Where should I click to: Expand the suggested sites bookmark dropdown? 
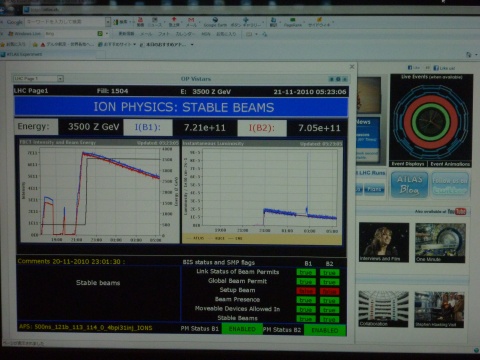[134, 44]
